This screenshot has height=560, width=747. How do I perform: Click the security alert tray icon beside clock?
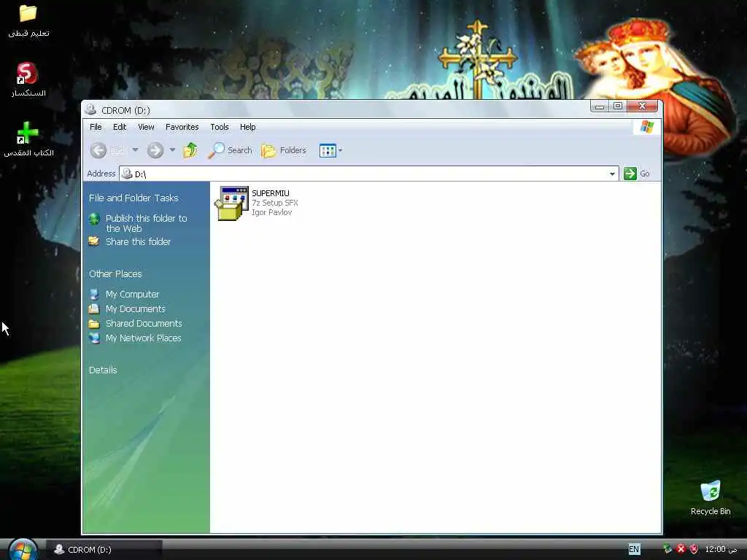coord(694,549)
